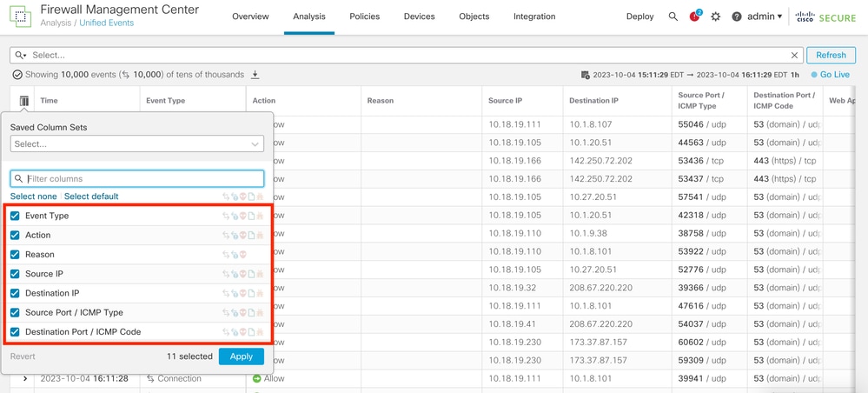Click the Refresh button
This screenshot has height=393, width=868.
831,56
